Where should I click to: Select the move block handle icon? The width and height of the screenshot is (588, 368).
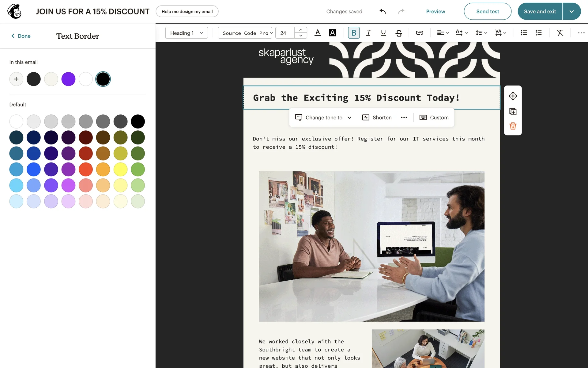513,96
